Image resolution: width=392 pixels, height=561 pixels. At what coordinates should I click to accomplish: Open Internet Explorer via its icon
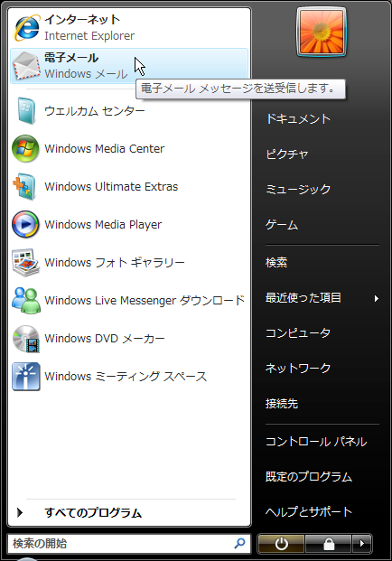click(x=26, y=27)
